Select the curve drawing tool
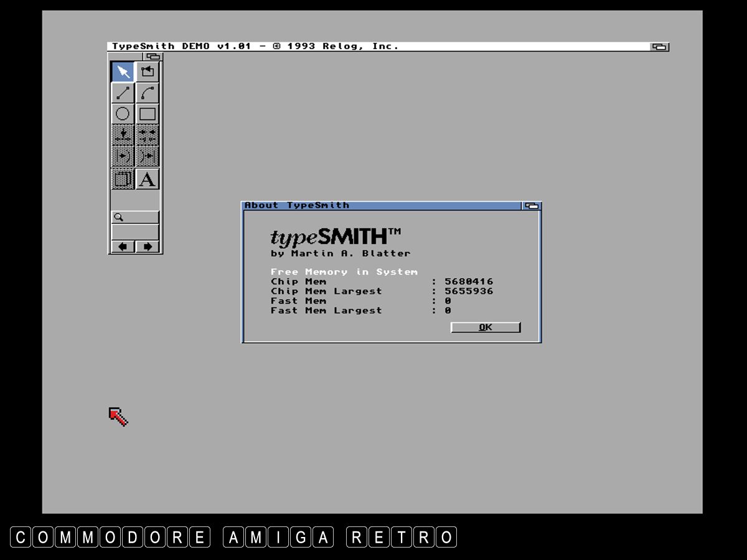 pos(148,93)
